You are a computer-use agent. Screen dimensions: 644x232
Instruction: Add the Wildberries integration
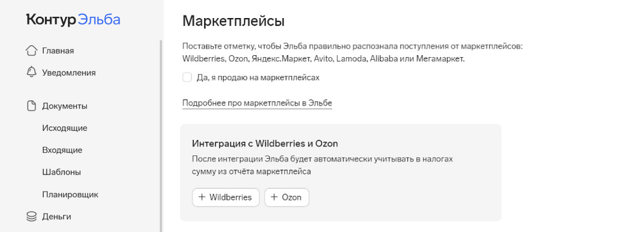(x=225, y=197)
